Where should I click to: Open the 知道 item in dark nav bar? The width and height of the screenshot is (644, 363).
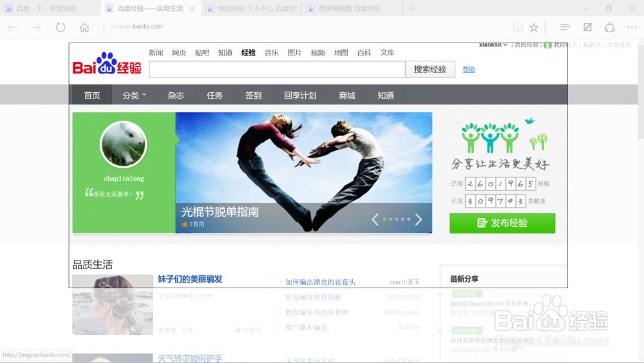click(x=386, y=95)
